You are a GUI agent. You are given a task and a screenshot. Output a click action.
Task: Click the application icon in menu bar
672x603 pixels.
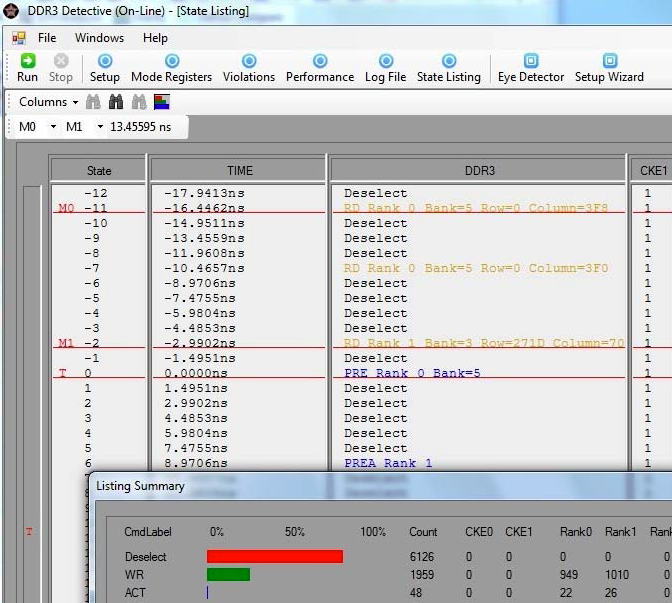point(19,38)
